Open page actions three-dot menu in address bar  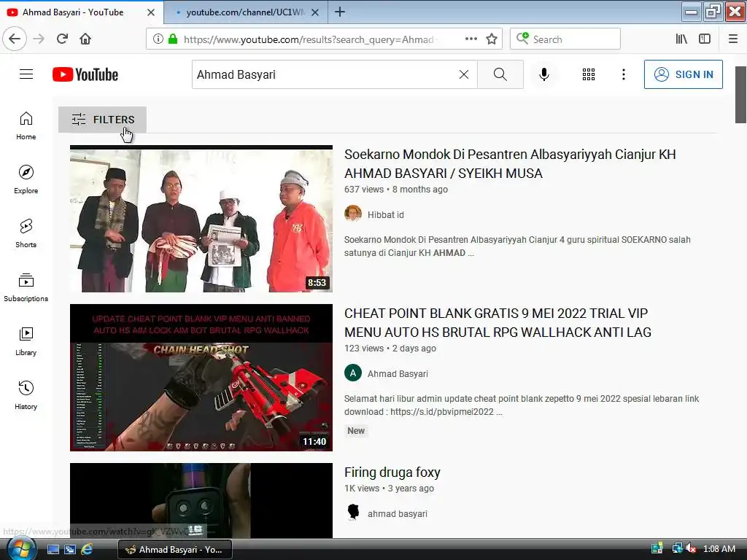coord(471,39)
